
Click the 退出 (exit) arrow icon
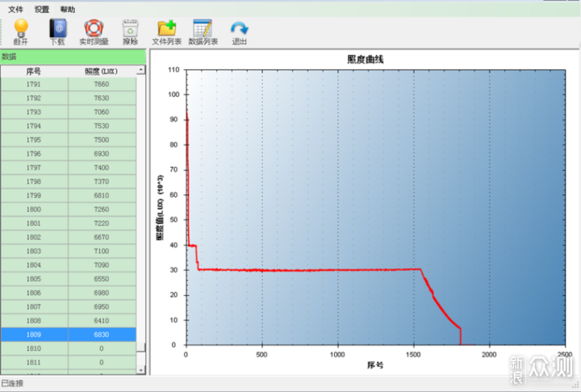[240, 28]
